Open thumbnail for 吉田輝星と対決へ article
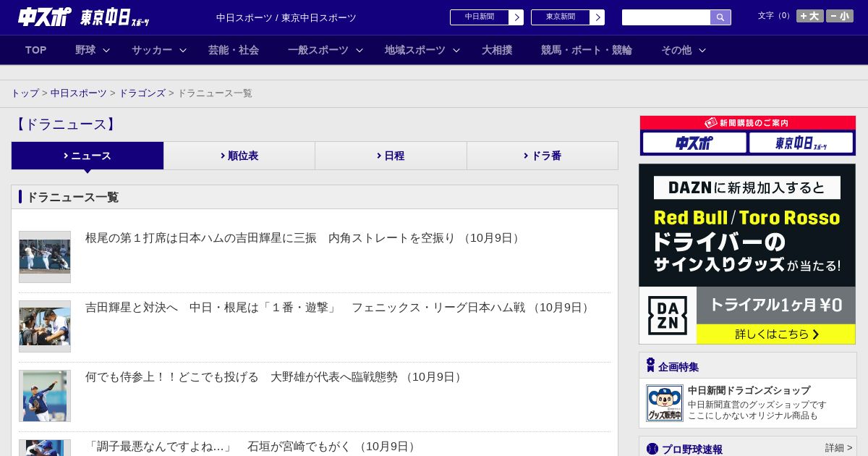 click(45, 326)
